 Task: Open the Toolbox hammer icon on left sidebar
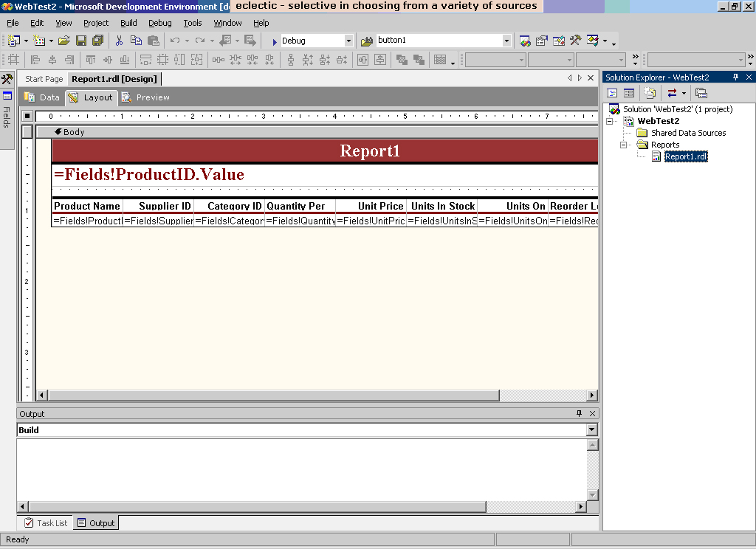pos(7,79)
